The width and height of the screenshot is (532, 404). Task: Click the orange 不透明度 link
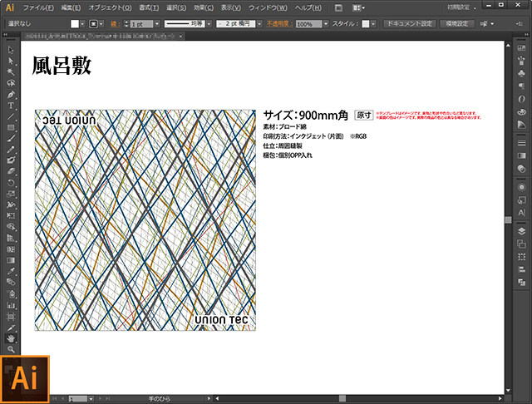279,24
